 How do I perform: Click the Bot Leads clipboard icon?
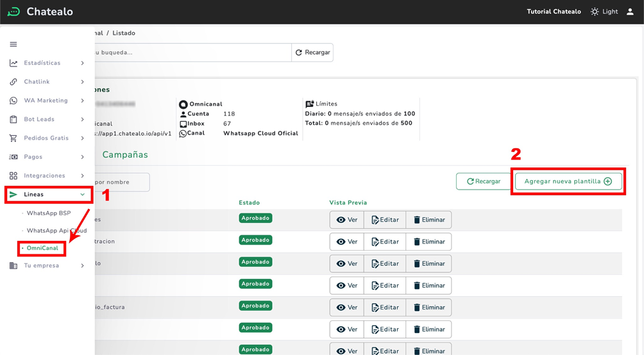click(x=13, y=119)
